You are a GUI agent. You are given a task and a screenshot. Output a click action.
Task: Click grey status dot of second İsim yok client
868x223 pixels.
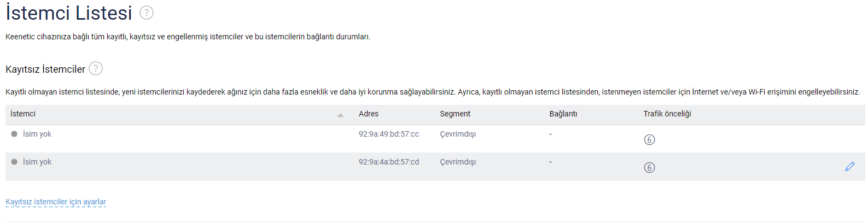14,162
